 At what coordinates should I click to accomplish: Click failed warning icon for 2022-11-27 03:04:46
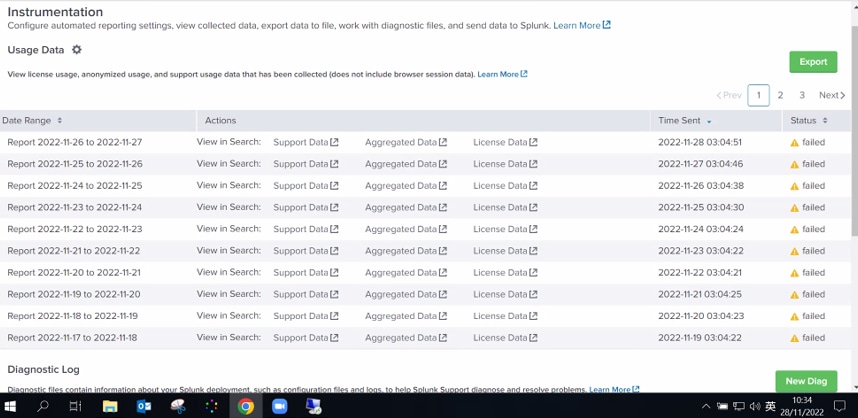795,164
